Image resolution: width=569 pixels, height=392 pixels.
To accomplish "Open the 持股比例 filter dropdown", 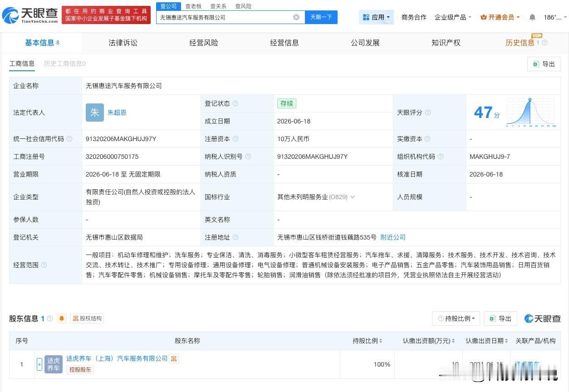I will [x=456, y=318].
